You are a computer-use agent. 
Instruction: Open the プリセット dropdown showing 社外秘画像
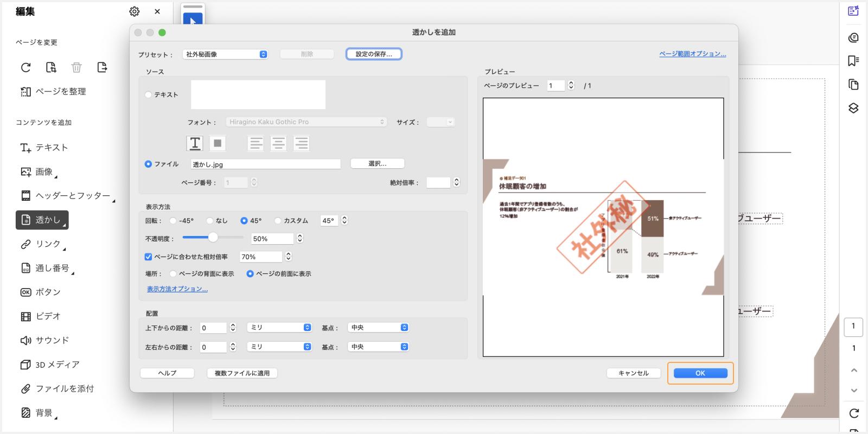(x=225, y=54)
